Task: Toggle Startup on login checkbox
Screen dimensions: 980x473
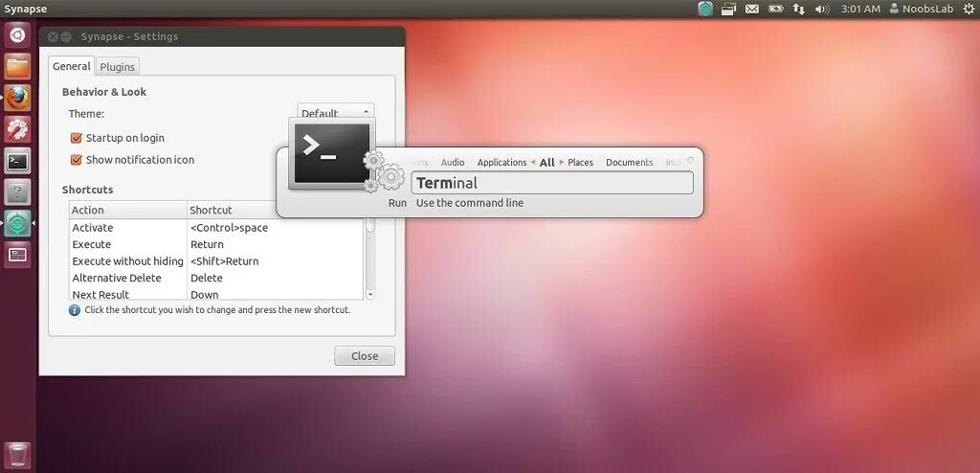Action: coord(77,138)
